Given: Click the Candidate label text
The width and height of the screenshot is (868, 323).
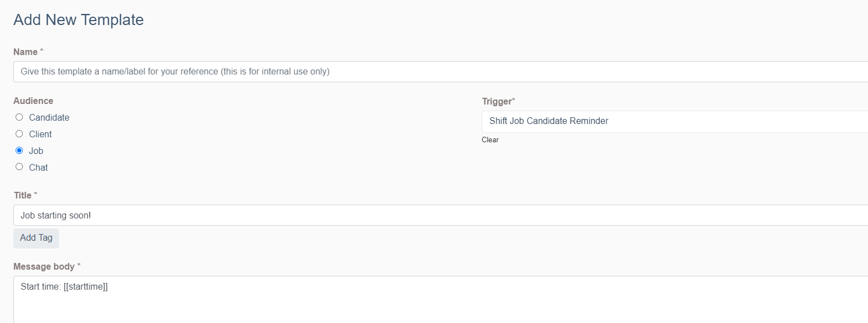Looking at the screenshot, I should tap(49, 118).
